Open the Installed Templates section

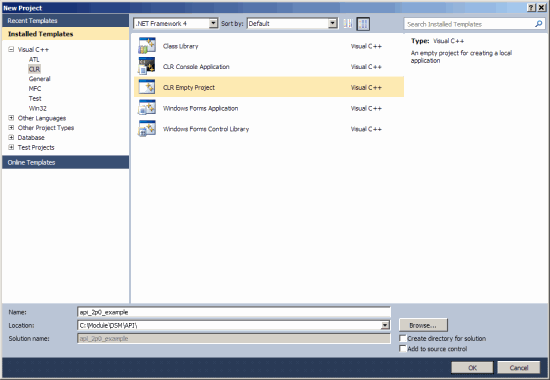click(66, 34)
